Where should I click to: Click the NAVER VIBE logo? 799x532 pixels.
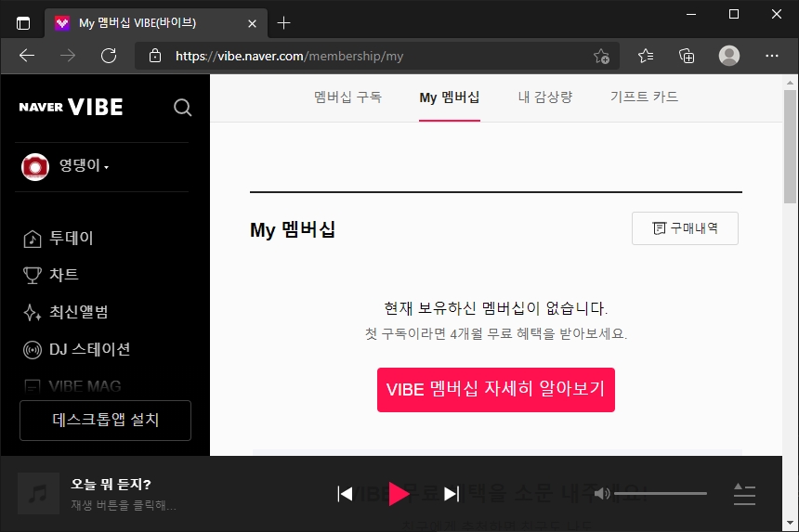pyautogui.click(x=71, y=107)
